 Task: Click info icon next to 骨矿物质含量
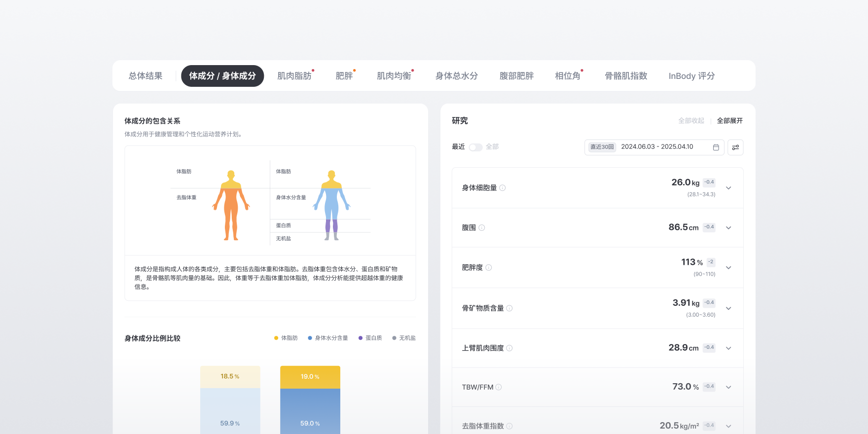click(x=509, y=308)
